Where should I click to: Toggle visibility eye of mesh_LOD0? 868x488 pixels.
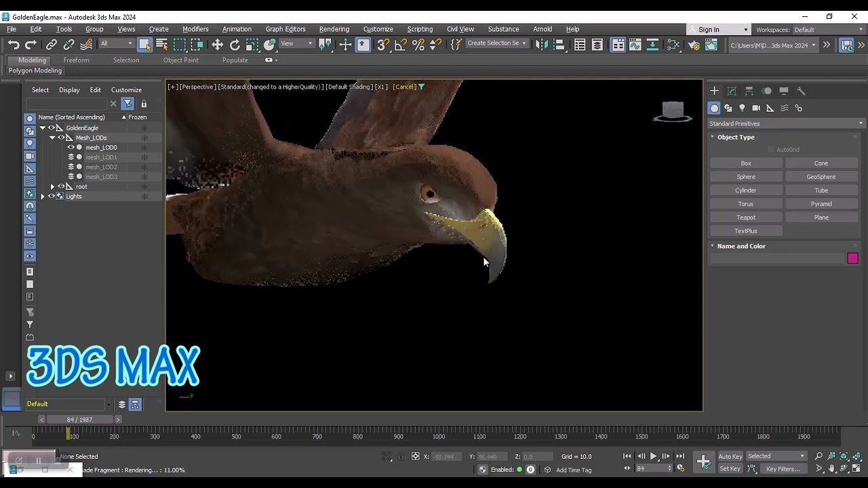pyautogui.click(x=71, y=147)
